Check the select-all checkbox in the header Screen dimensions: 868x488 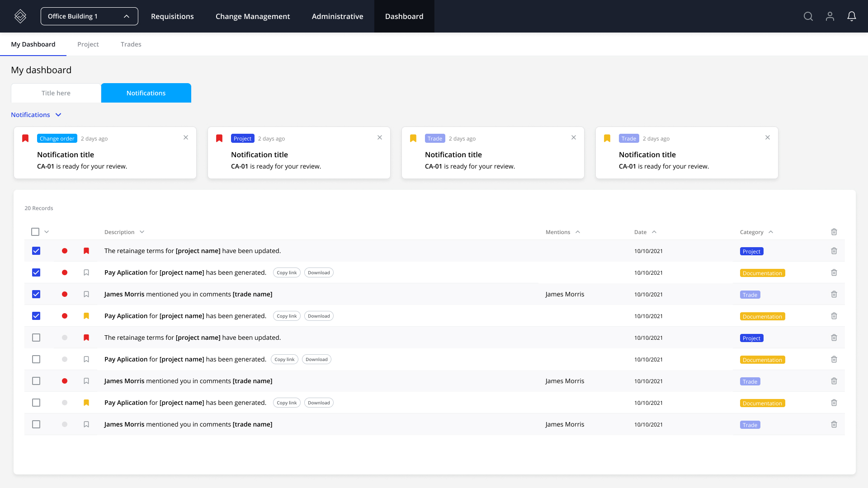click(35, 232)
